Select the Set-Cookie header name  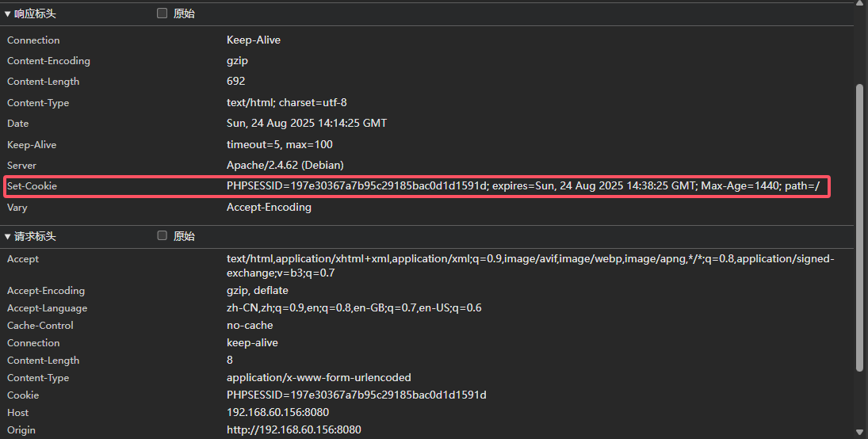tap(33, 186)
